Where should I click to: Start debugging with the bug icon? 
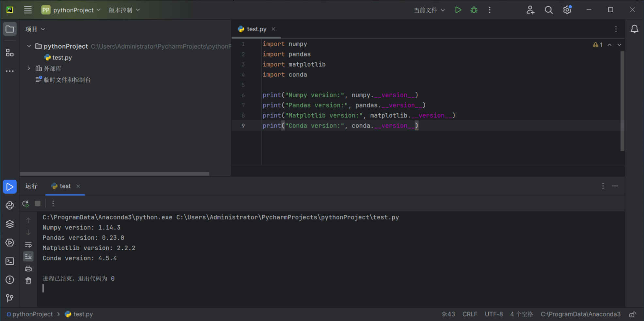click(x=474, y=10)
